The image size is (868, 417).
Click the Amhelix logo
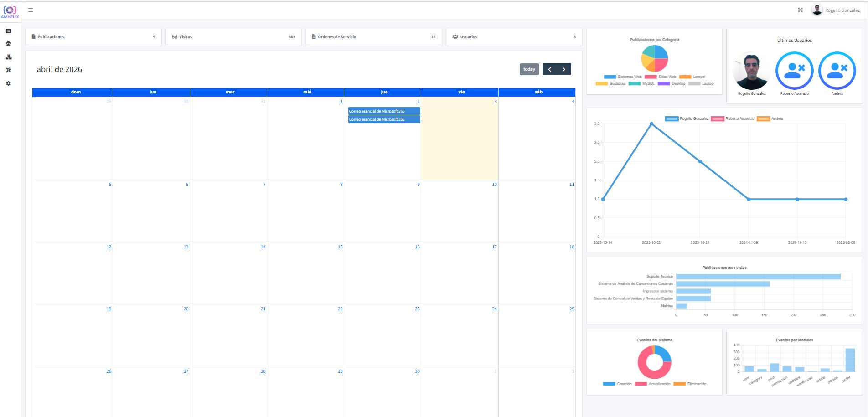click(x=10, y=11)
